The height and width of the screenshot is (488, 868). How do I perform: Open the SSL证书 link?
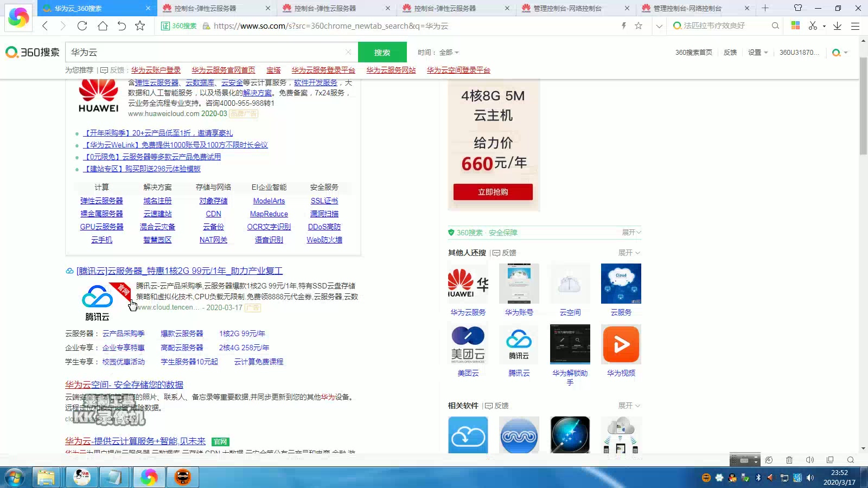[x=324, y=201]
